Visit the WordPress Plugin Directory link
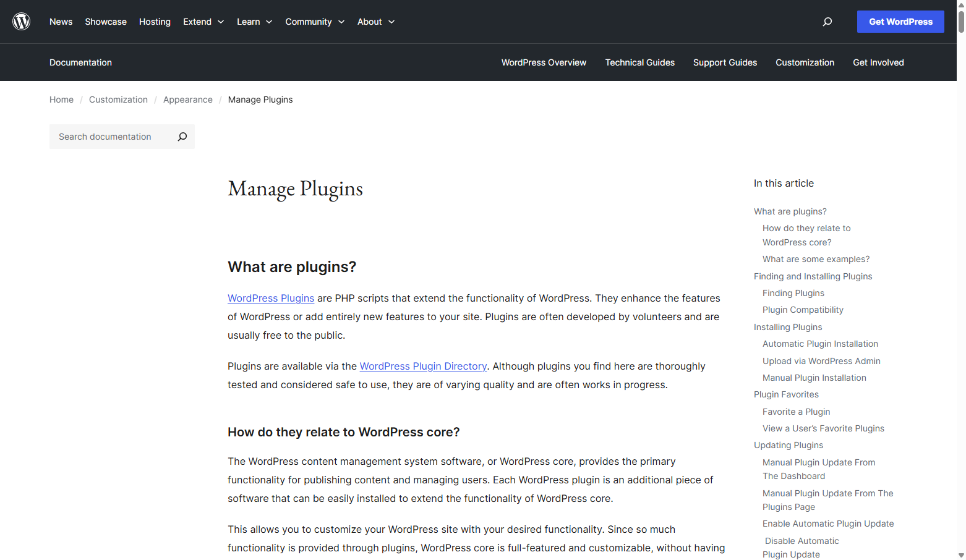 pyautogui.click(x=423, y=366)
